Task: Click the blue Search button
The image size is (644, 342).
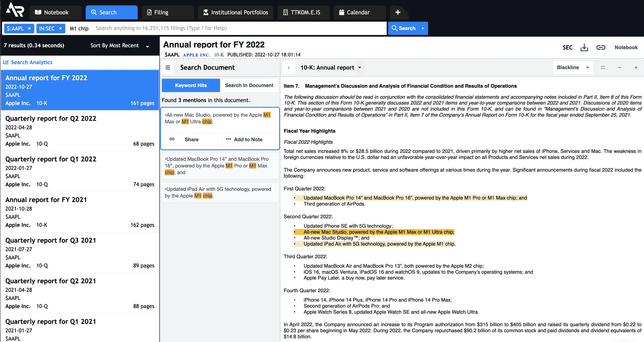Action: pyautogui.click(x=404, y=28)
